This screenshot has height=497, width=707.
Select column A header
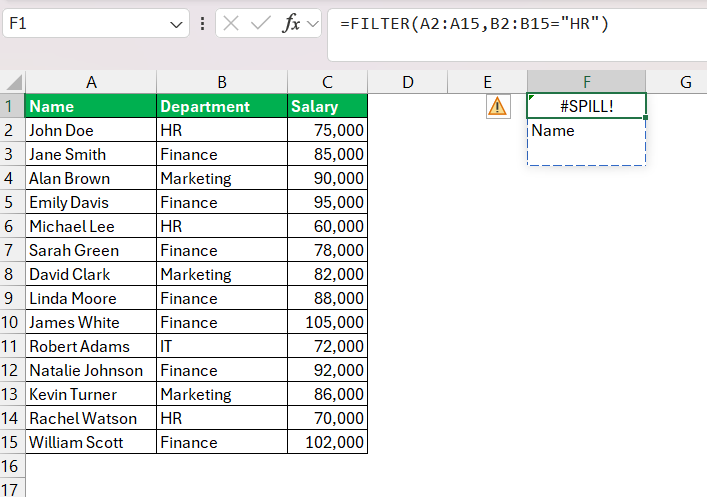pyautogui.click(x=91, y=82)
